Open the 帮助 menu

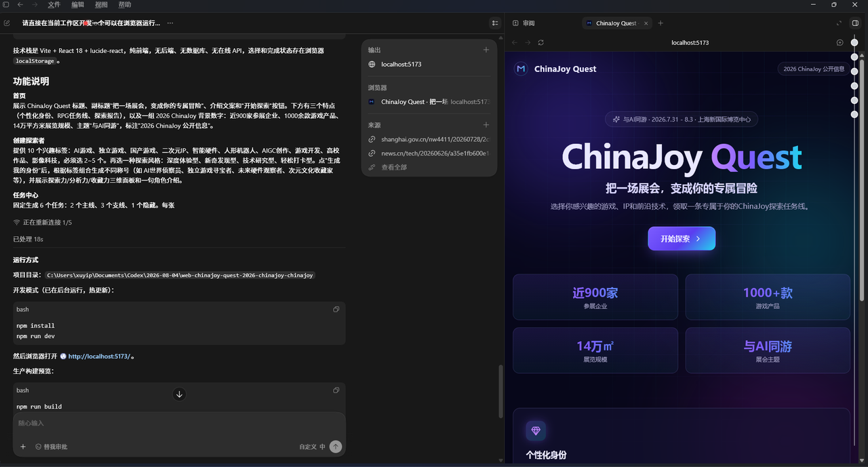point(125,5)
